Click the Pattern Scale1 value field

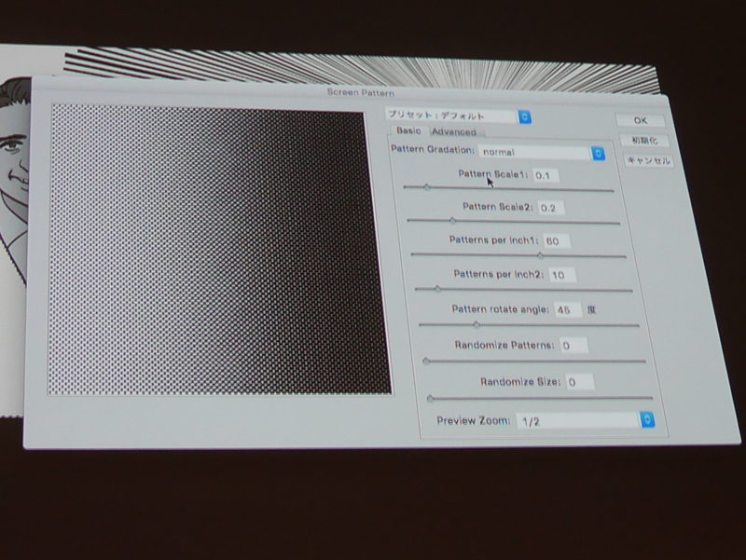(546, 175)
